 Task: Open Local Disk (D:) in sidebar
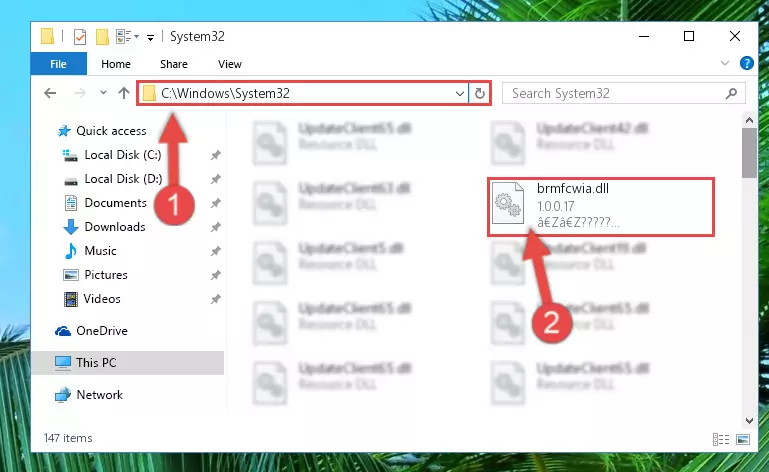[123, 179]
